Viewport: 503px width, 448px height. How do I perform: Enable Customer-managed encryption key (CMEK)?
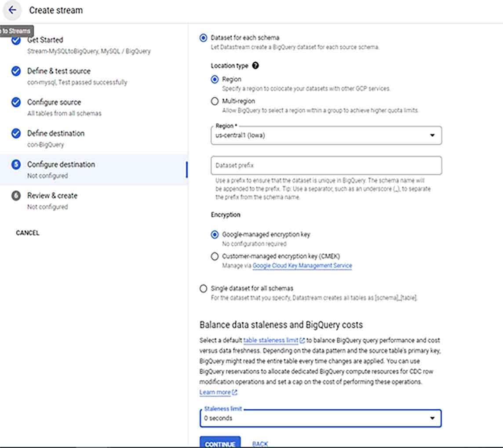(x=215, y=256)
